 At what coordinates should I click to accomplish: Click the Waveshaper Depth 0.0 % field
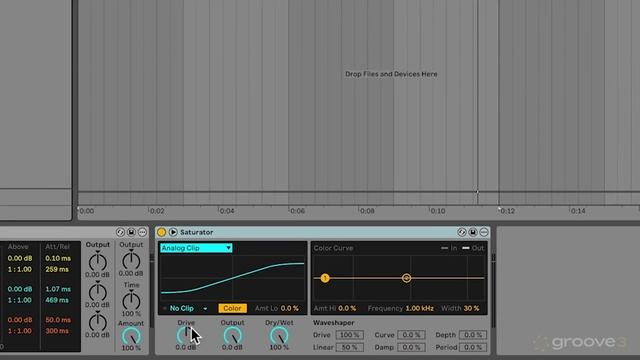coord(473,335)
